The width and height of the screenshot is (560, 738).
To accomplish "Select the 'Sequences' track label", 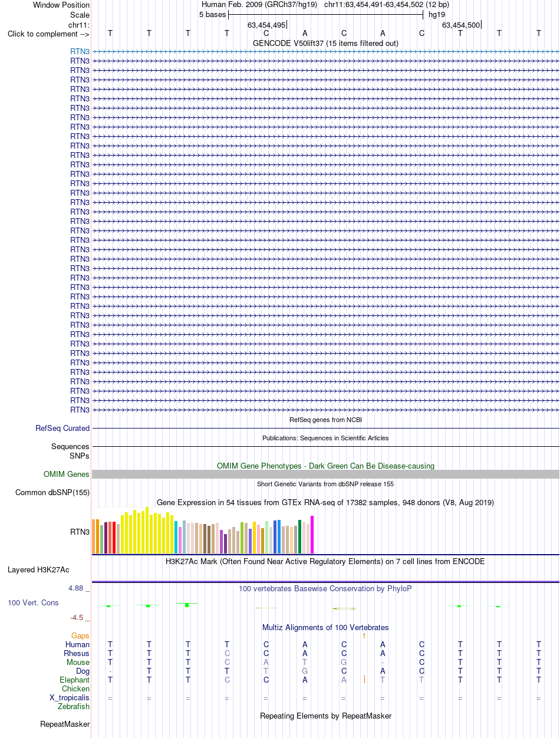I will tap(70, 446).
